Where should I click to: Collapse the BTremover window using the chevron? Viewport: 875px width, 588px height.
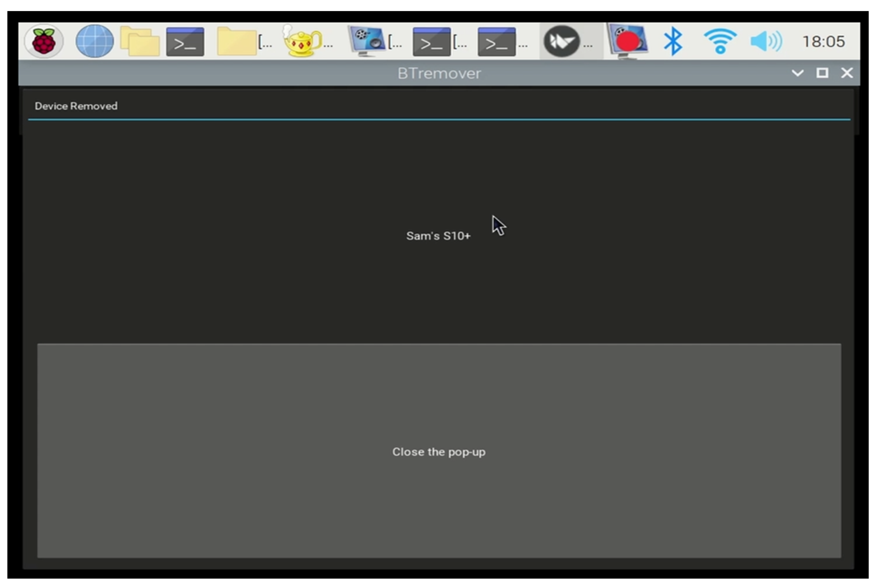pyautogui.click(x=798, y=73)
